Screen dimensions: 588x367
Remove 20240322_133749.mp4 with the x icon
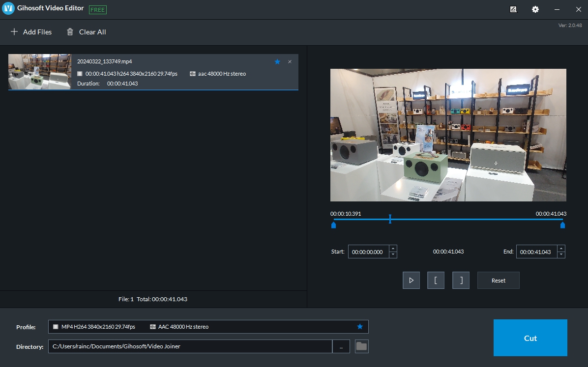[290, 61]
